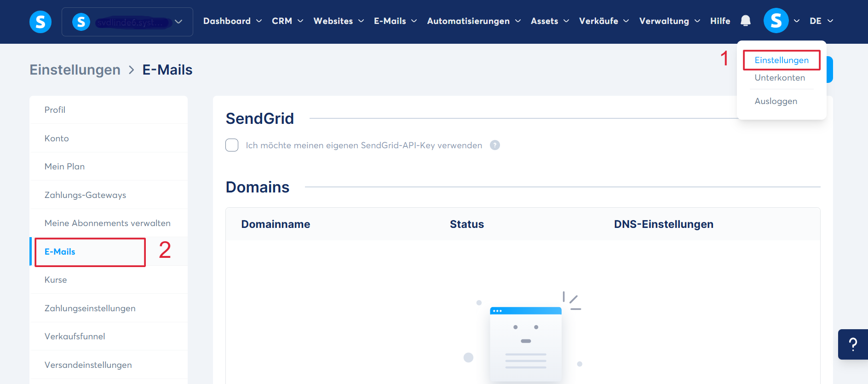Viewport: 868px width, 384px height.
Task: Select Einstellungen in the profile dropdown
Action: 782,60
